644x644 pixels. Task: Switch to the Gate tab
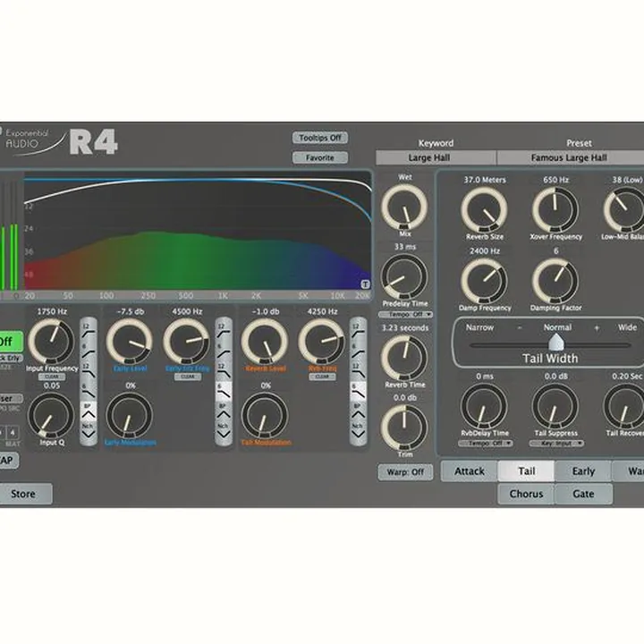(583, 494)
